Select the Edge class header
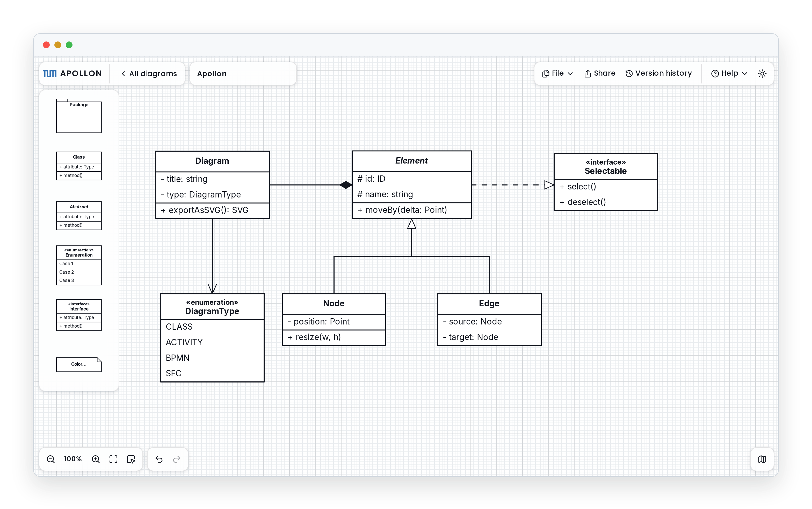 489,304
